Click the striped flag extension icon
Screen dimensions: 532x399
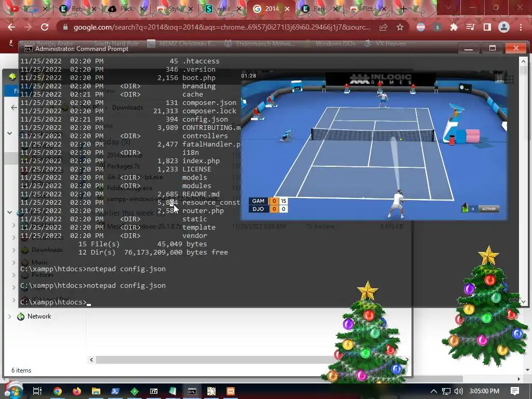point(421,27)
